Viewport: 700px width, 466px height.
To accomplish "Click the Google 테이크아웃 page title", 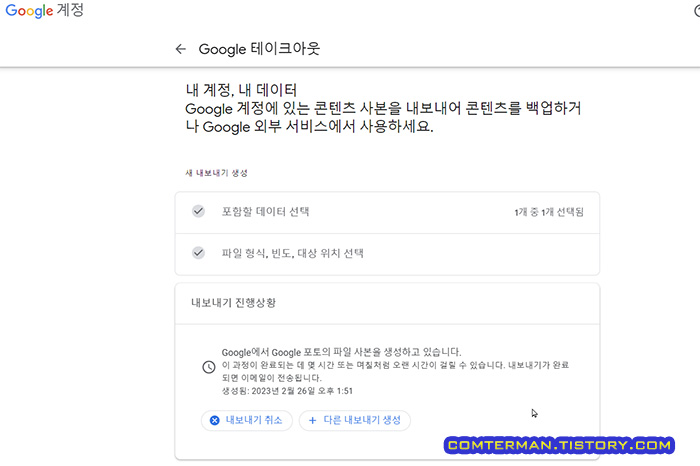I will coord(259,48).
